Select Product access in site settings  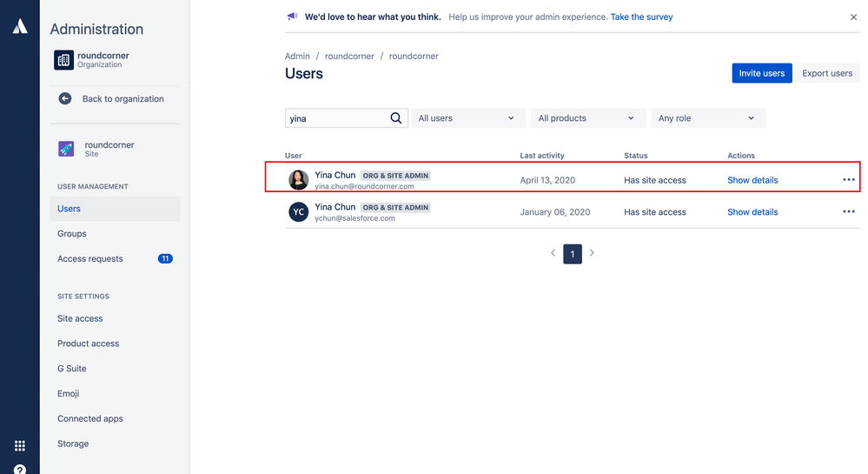[88, 344]
